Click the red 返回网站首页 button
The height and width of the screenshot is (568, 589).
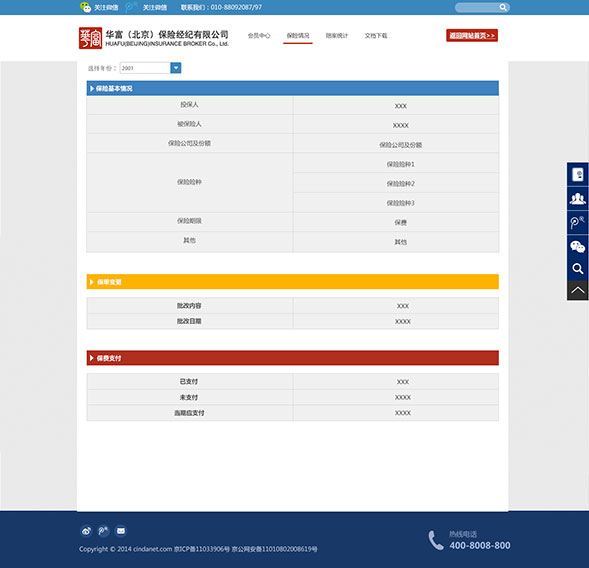[472, 35]
